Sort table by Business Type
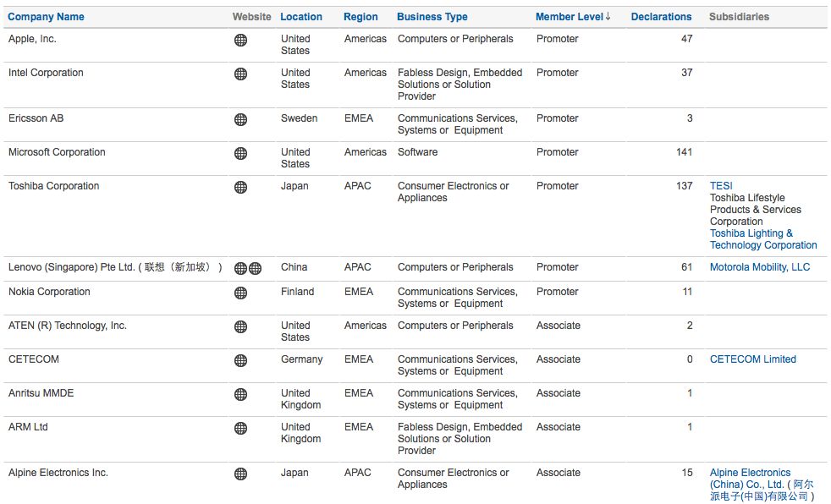The image size is (831, 504). pyautogui.click(x=432, y=16)
